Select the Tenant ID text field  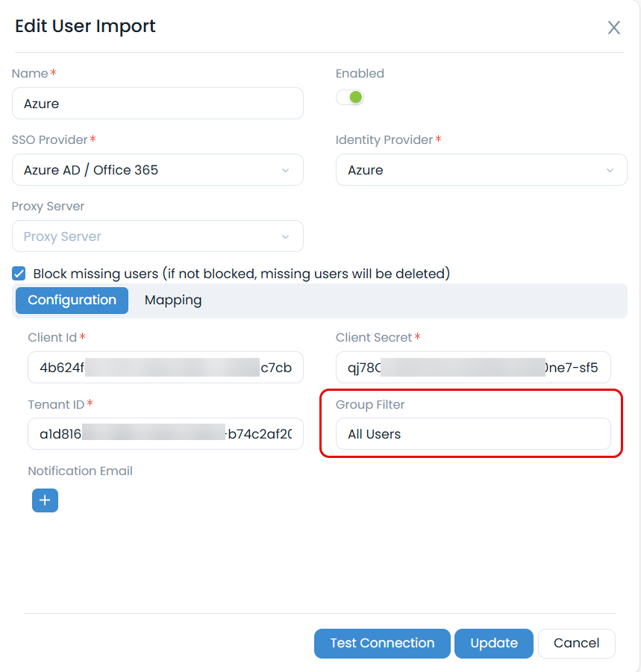pos(165,434)
